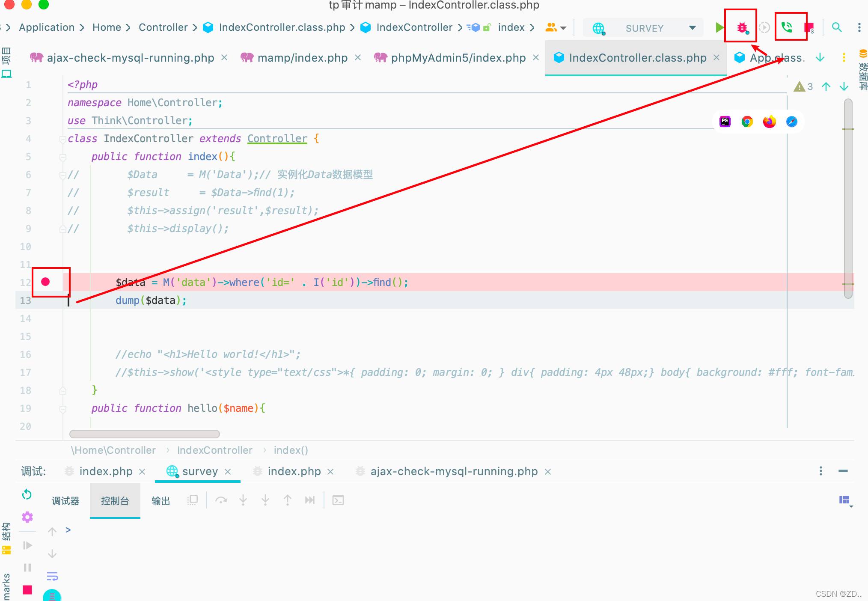868x601 pixels.
Task: Click the horizontal editor scrollbar
Action: click(144, 434)
